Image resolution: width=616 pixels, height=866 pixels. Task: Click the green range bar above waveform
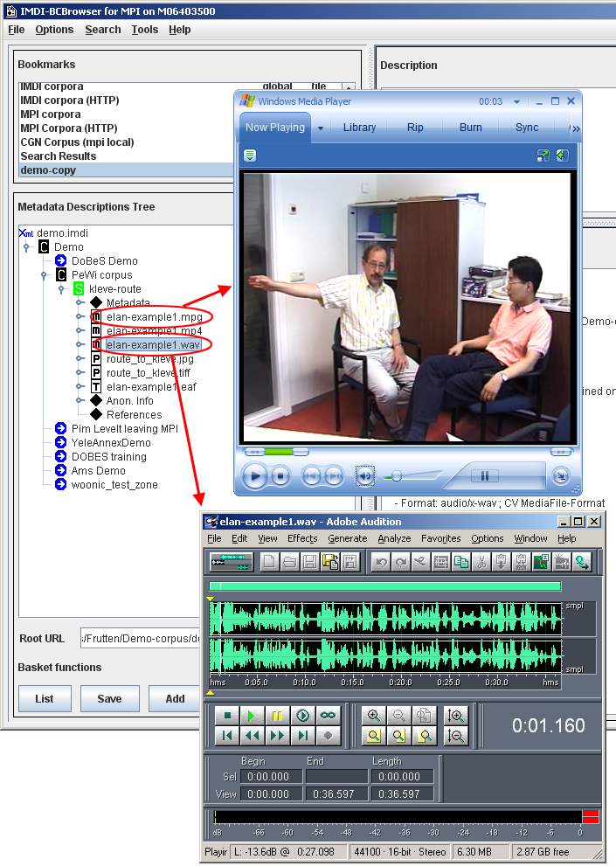coord(385,586)
